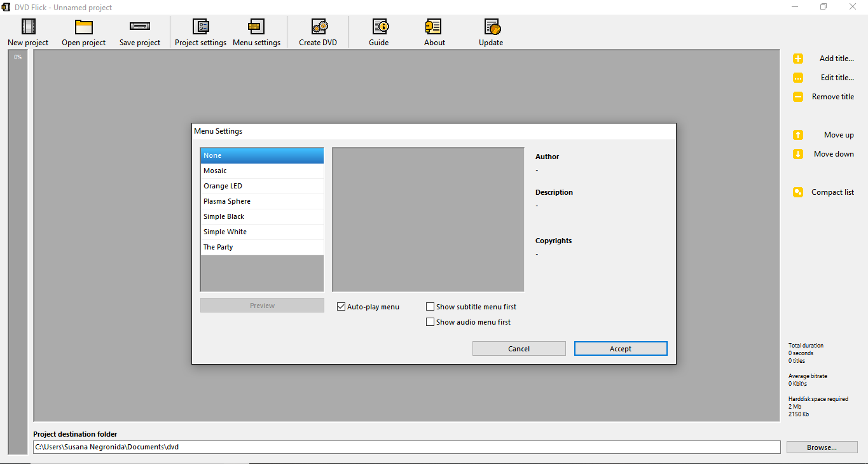Select the Mosaic menu template
Viewport: 868px width, 464px height.
[x=261, y=170]
